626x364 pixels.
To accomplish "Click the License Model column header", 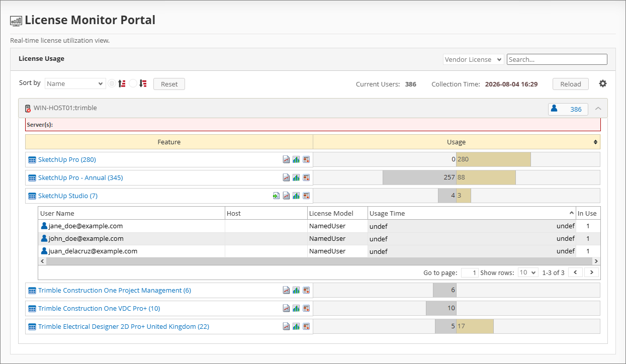I will (338, 213).
